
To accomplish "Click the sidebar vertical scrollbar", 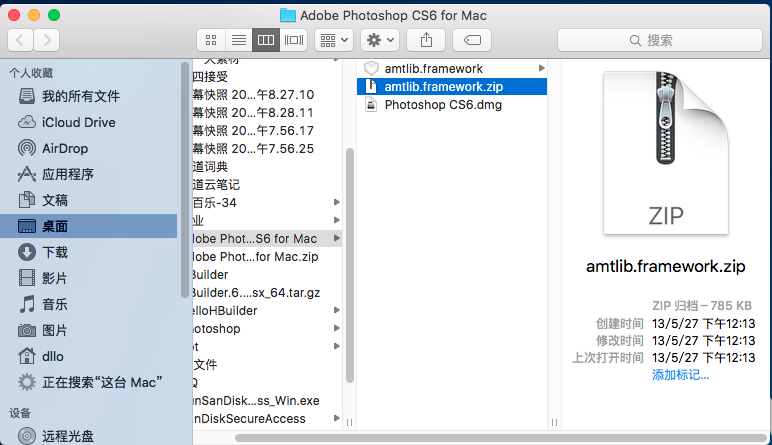I will click(x=185, y=180).
